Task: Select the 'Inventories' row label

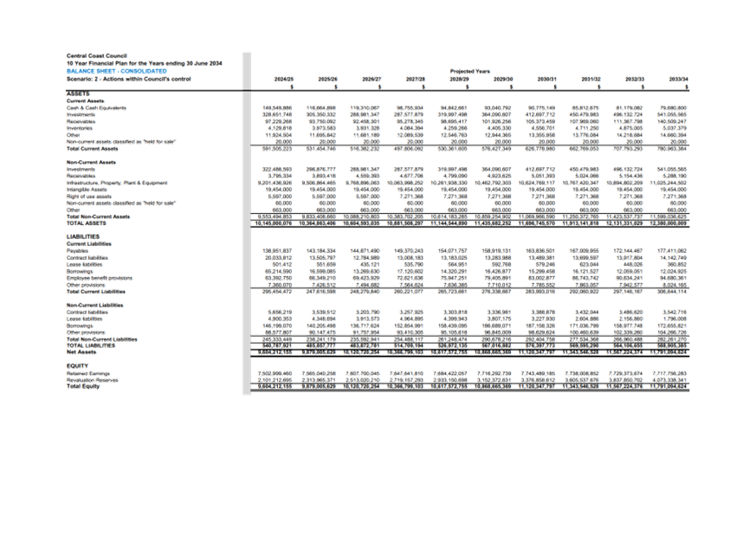Action: 80,128
